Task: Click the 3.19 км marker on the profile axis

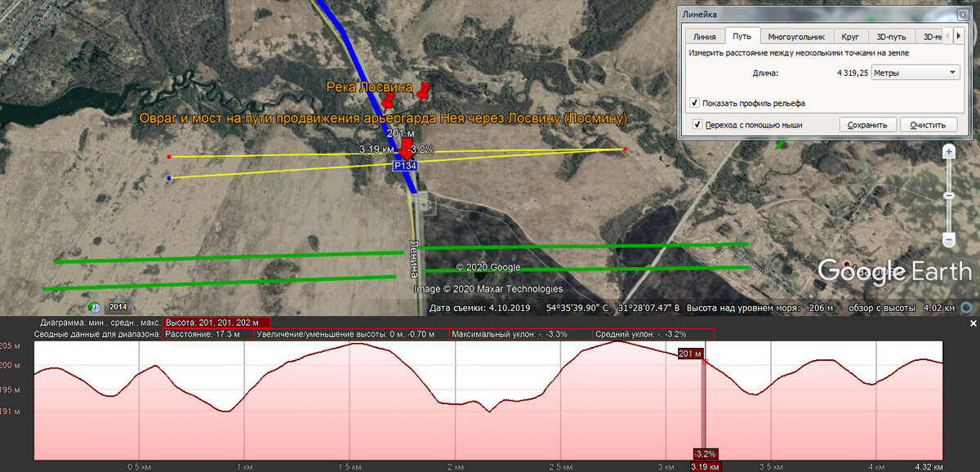Action: [x=705, y=467]
